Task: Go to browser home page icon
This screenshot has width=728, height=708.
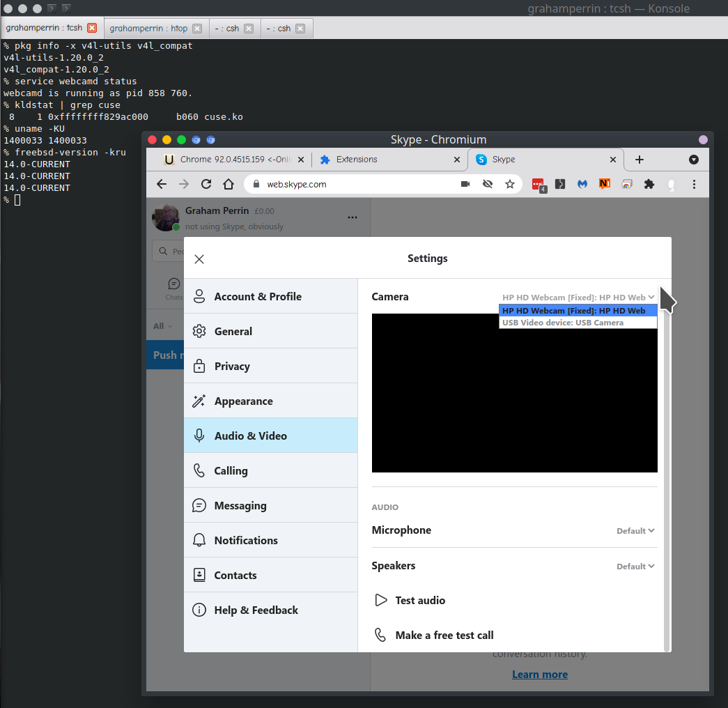Action: 229,184
